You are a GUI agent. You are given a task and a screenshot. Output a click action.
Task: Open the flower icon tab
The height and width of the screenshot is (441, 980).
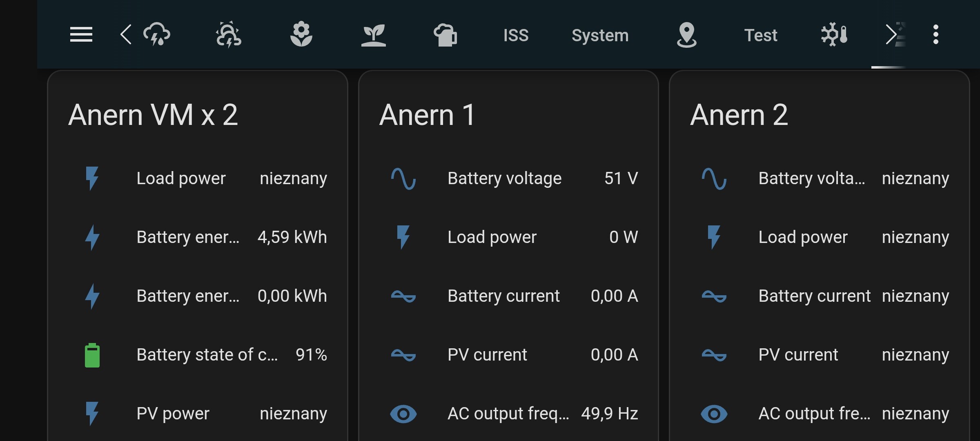pos(301,34)
